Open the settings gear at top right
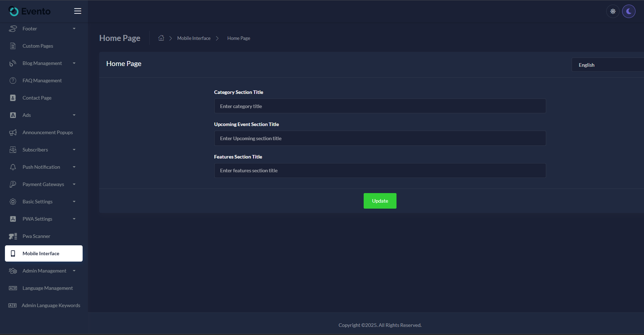Image resolution: width=644 pixels, height=335 pixels. [x=613, y=11]
